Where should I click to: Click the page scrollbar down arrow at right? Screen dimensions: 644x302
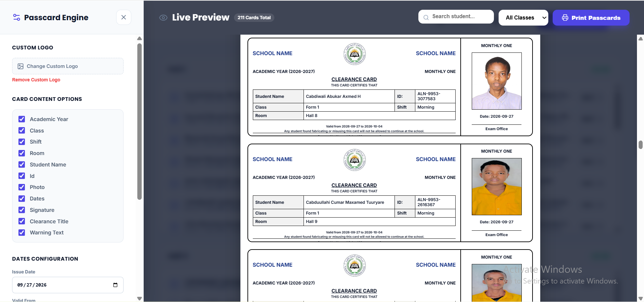point(640,299)
